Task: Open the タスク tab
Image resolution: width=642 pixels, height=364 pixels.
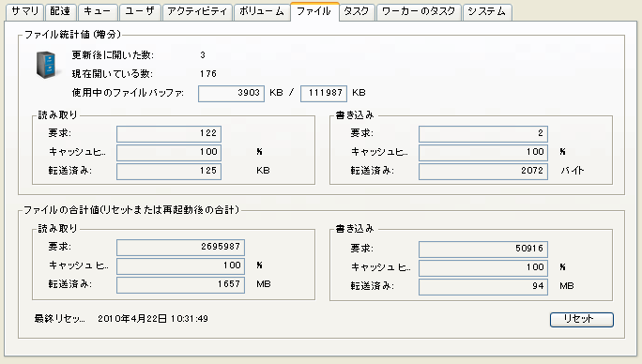Action: [x=357, y=11]
